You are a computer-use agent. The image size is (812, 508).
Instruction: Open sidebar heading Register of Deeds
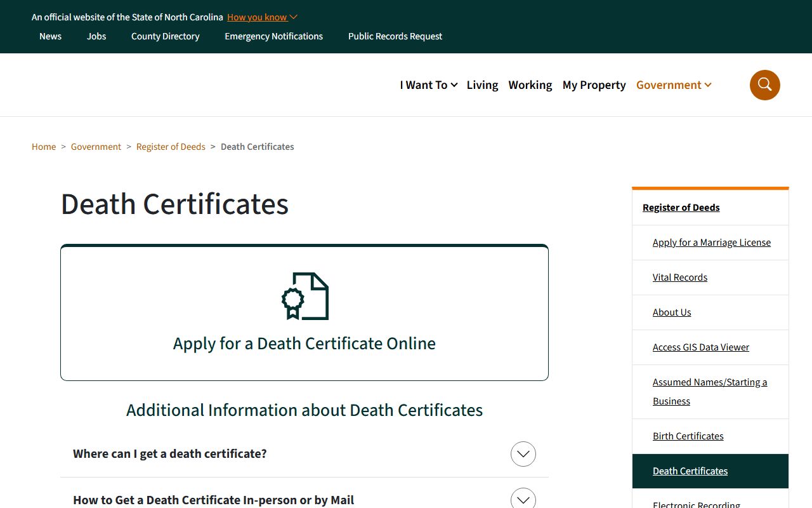point(681,208)
